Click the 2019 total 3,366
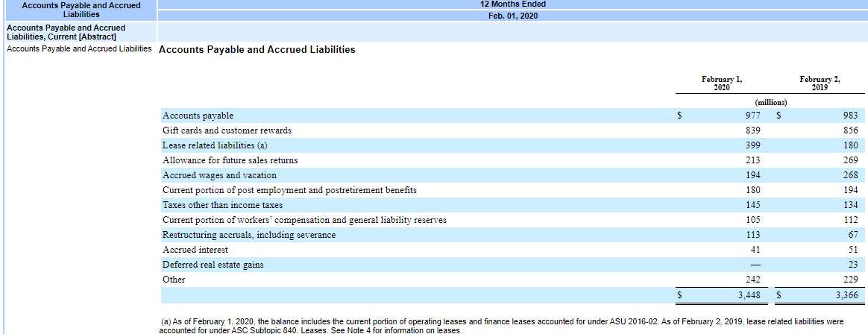This screenshot has width=868, height=334. click(x=848, y=295)
